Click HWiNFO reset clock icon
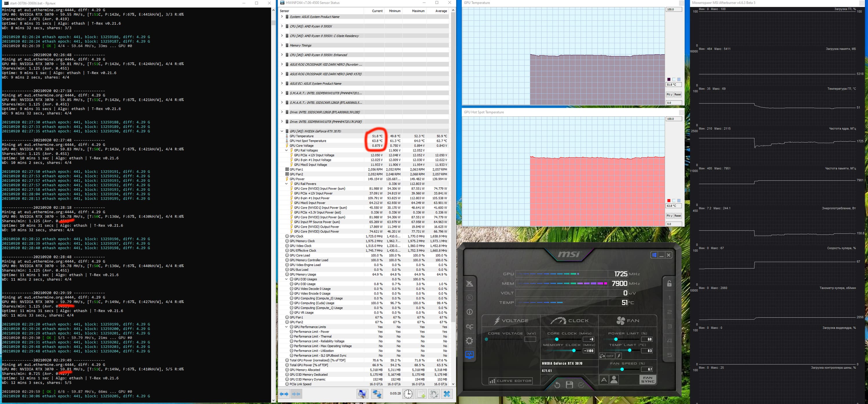The width and height of the screenshot is (868, 404). coord(408,394)
